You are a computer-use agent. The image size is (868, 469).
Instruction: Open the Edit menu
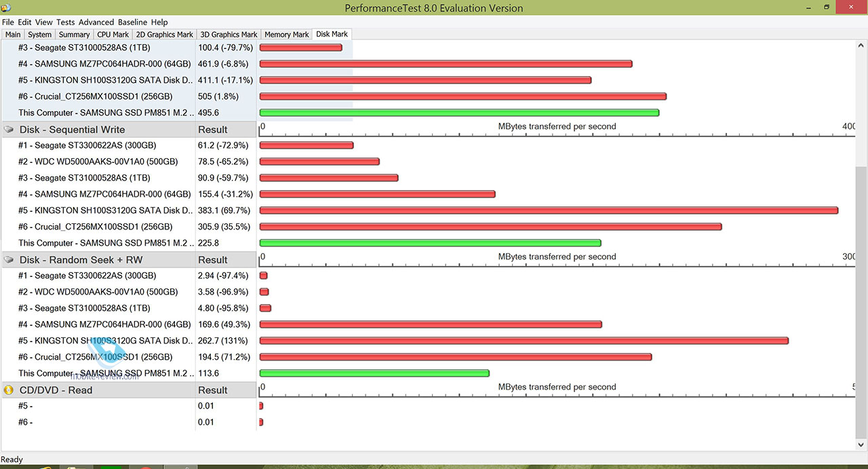click(x=24, y=22)
